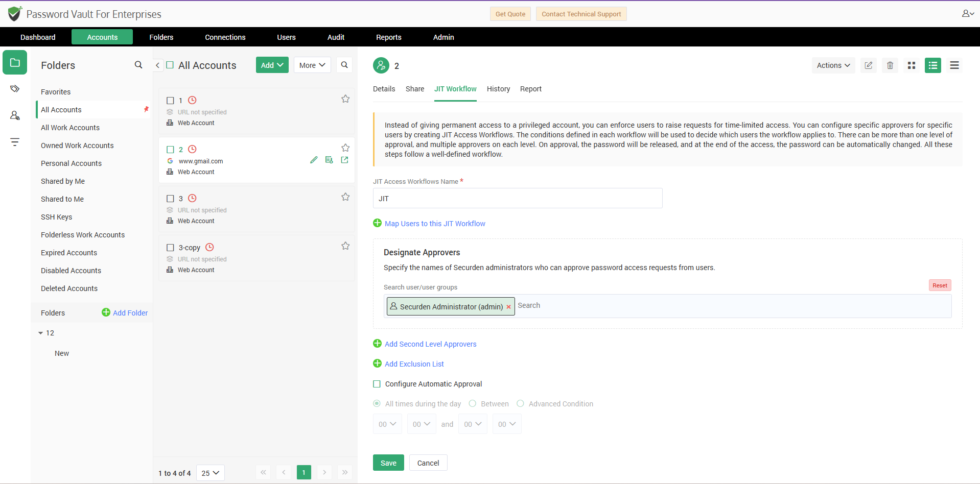Tick the checkbox for account 3-copy
The height and width of the screenshot is (484, 980).
tap(171, 248)
